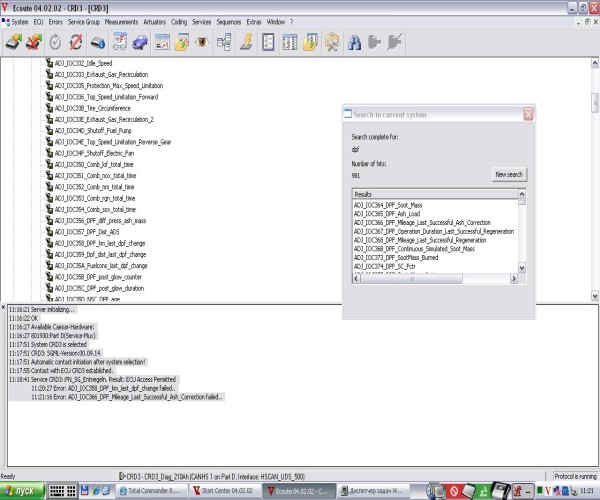Click the folder with green arrow icon
600x500 pixels.
pos(182,42)
